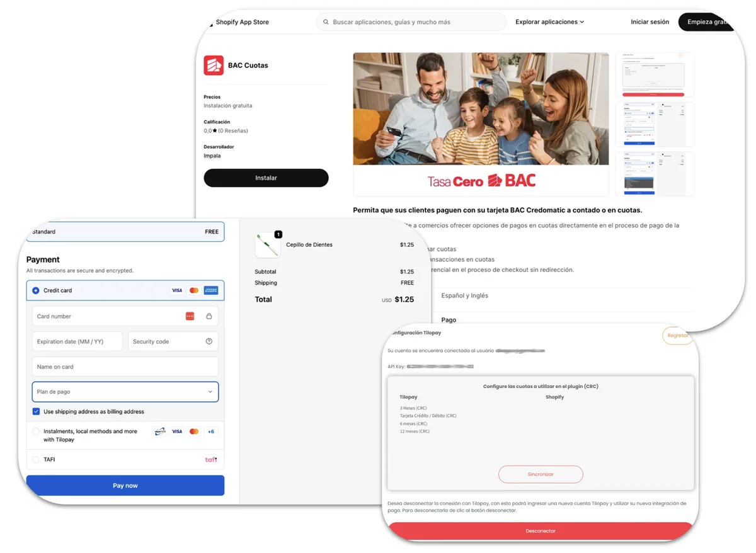
Task: Click the Tilopay column header in the cuotas table
Action: [x=408, y=397]
